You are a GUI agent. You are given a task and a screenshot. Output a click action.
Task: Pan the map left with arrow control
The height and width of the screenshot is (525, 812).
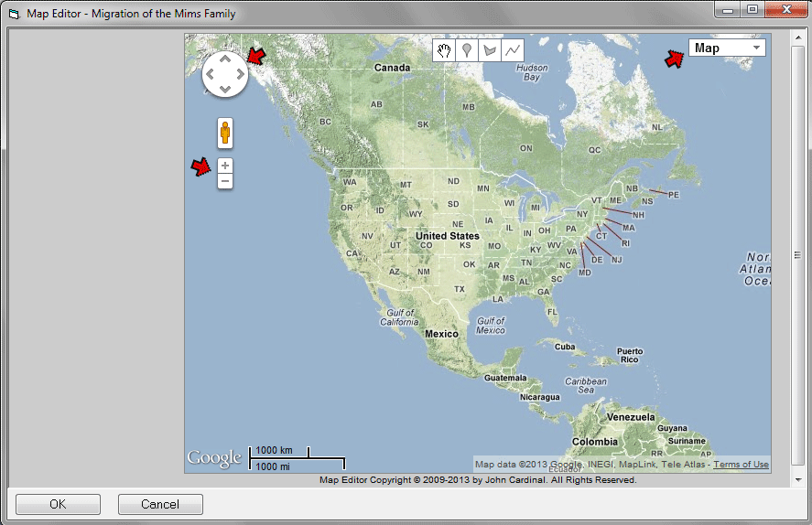coord(211,74)
